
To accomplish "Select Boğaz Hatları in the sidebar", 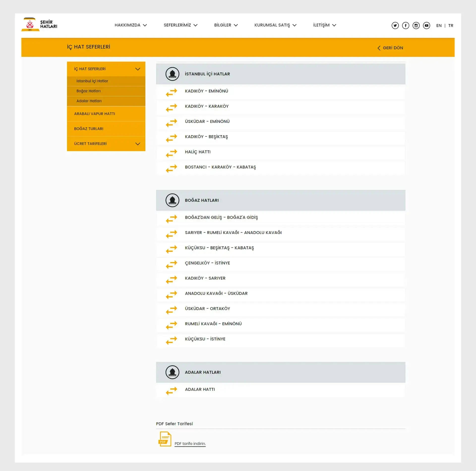I will pyautogui.click(x=88, y=91).
